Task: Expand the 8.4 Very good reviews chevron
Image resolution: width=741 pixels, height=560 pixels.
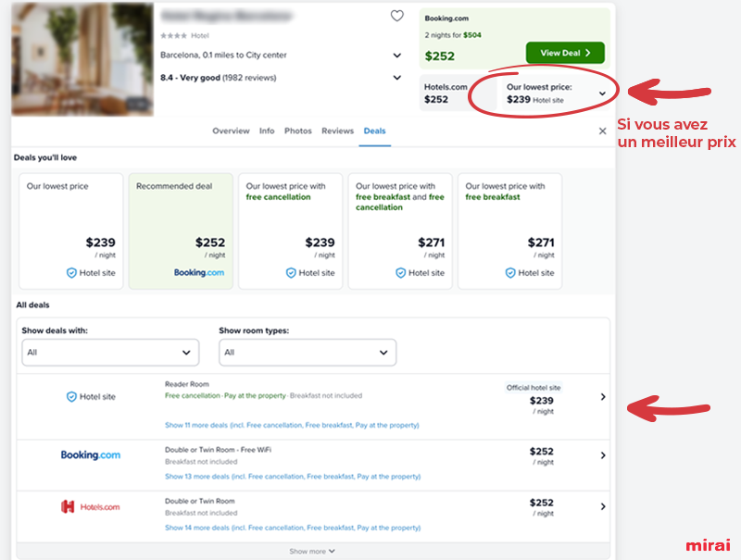Action: (x=398, y=77)
